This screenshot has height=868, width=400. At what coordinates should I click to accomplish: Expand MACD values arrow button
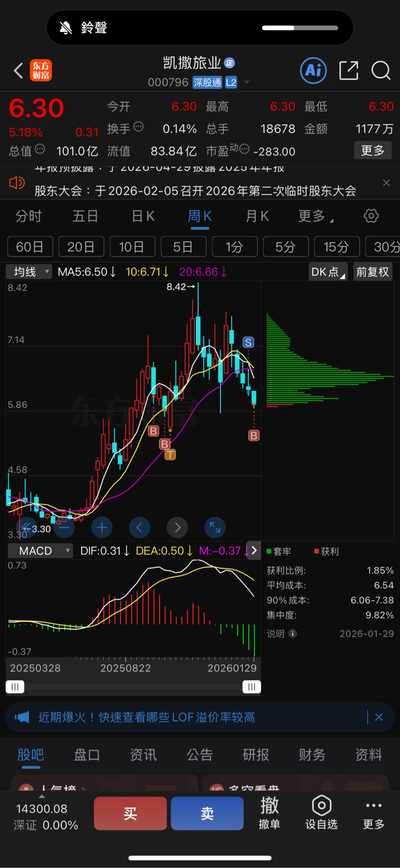click(254, 551)
